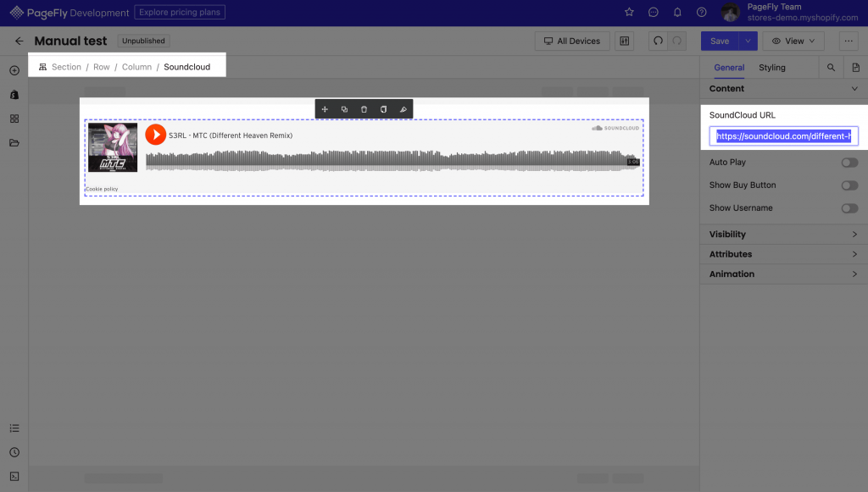Search settings with magnifier icon
868x492 pixels.
(x=831, y=68)
